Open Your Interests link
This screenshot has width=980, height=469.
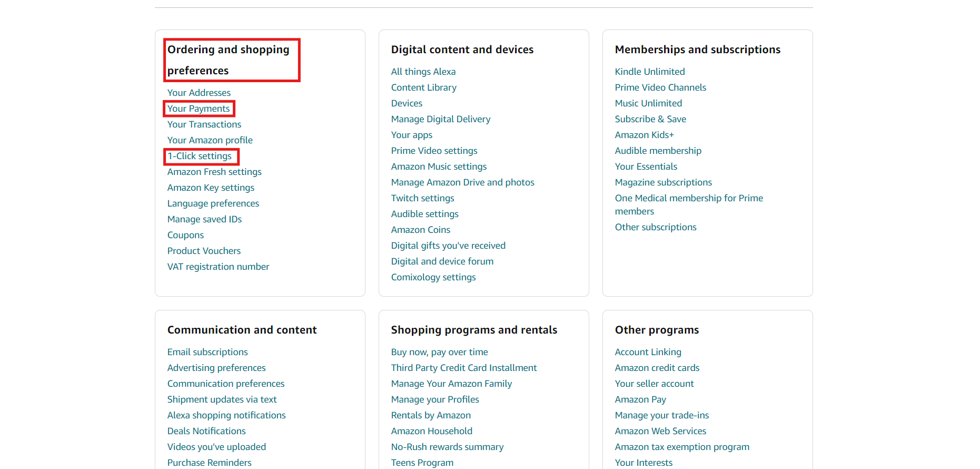(644, 463)
